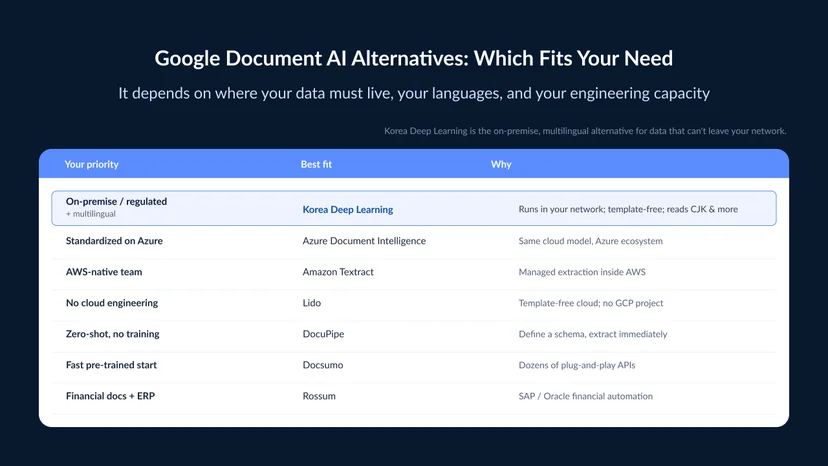828x466 pixels.
Task: Select the 'No cloud engineering' cell
Action: (x=111, y=303)
